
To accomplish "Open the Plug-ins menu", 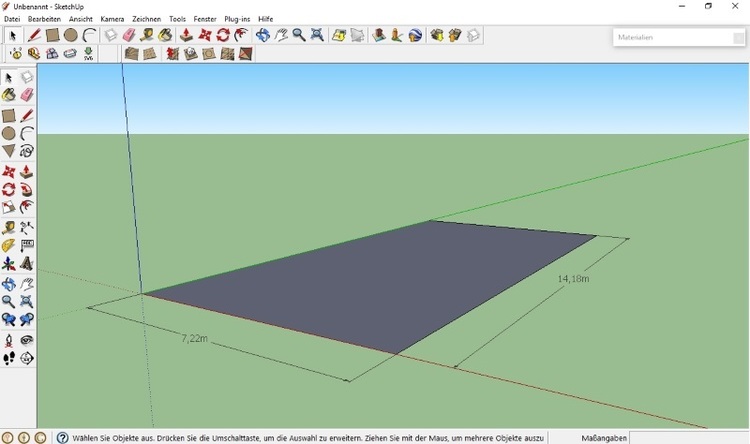I will [237, 19].
